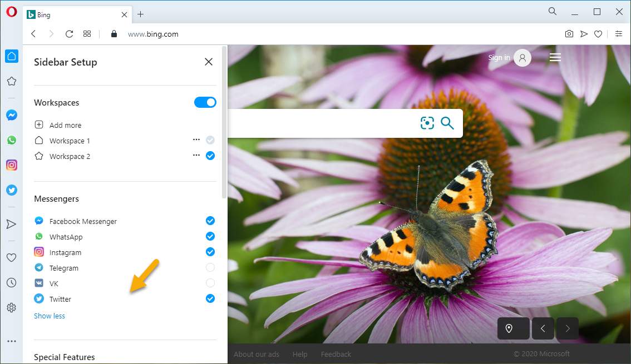Open the Feedback link in Bing footer

coord(336,355)
